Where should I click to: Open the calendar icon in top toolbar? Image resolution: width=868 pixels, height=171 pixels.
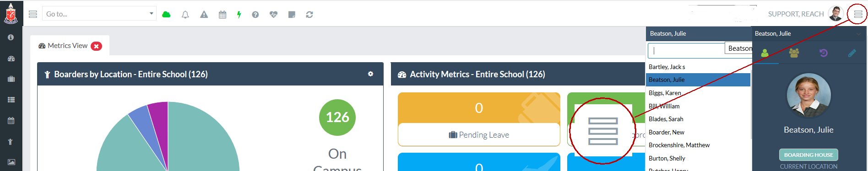[x=222, y=15]
